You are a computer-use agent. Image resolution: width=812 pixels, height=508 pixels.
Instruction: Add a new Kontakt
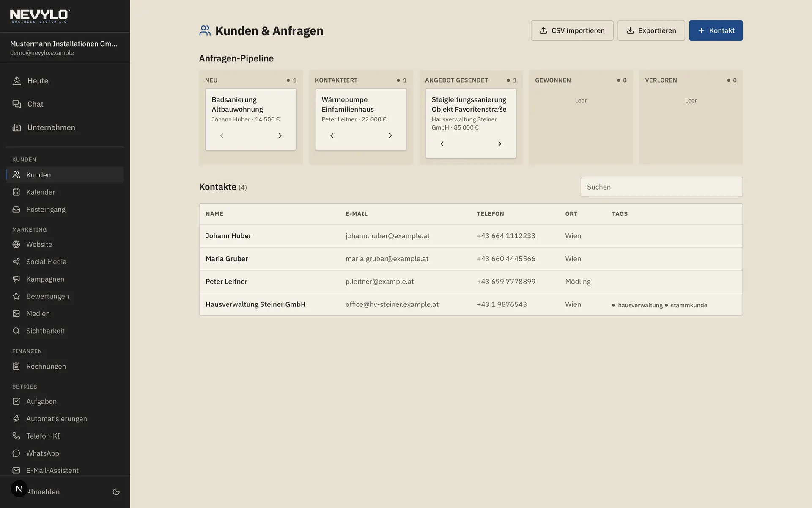click(716, 30)
